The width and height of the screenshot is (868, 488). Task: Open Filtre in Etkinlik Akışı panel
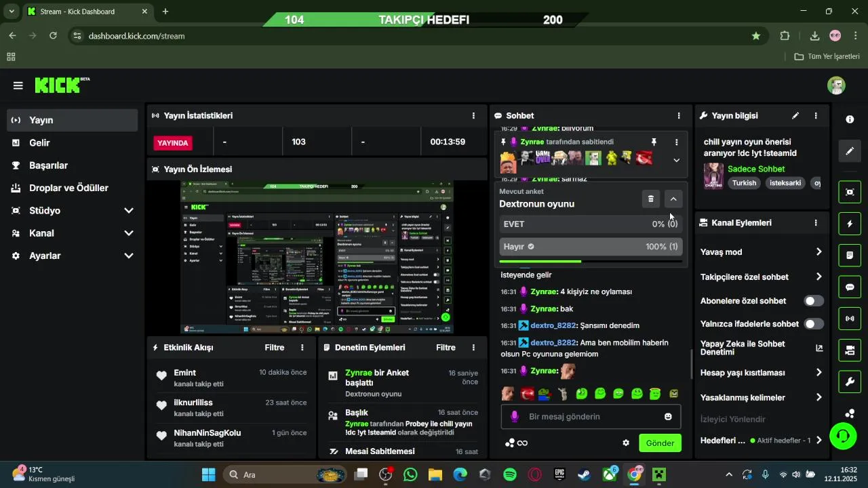(x=274, y=348)
